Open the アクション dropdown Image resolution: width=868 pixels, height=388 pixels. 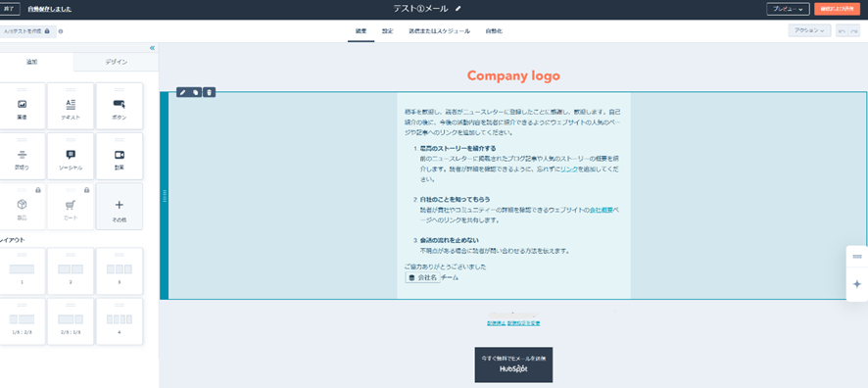click(x=809, y=31)
